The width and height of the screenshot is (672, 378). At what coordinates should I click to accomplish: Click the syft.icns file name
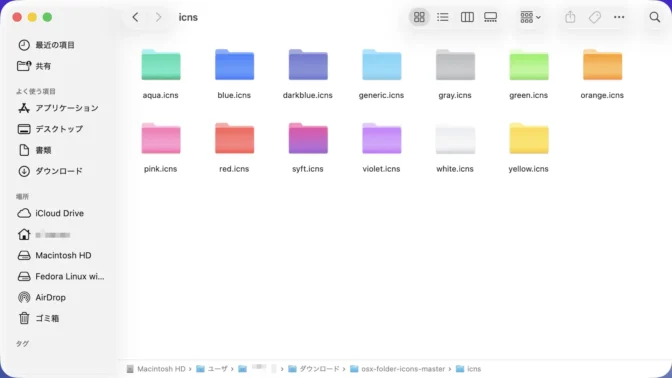coord(308,169)
